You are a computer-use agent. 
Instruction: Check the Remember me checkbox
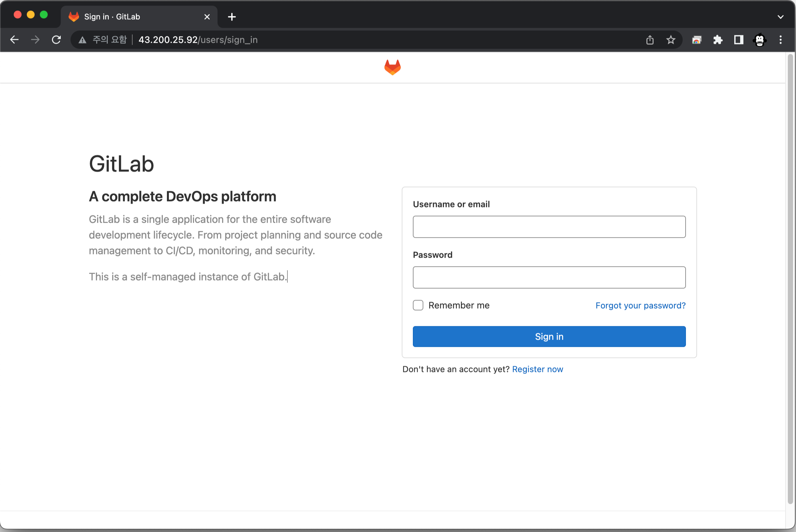[418, 305]
